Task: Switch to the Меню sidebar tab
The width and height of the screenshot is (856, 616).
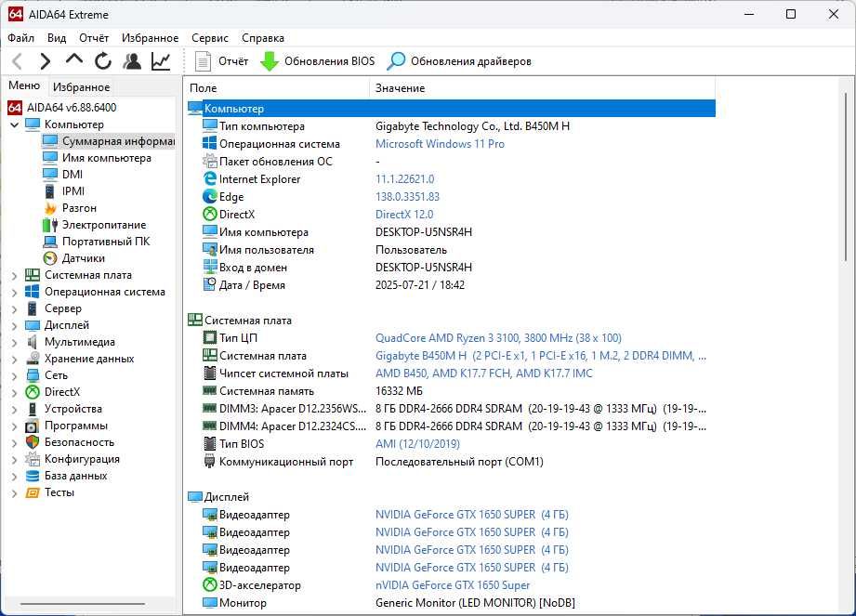Action: click(24, 85)
